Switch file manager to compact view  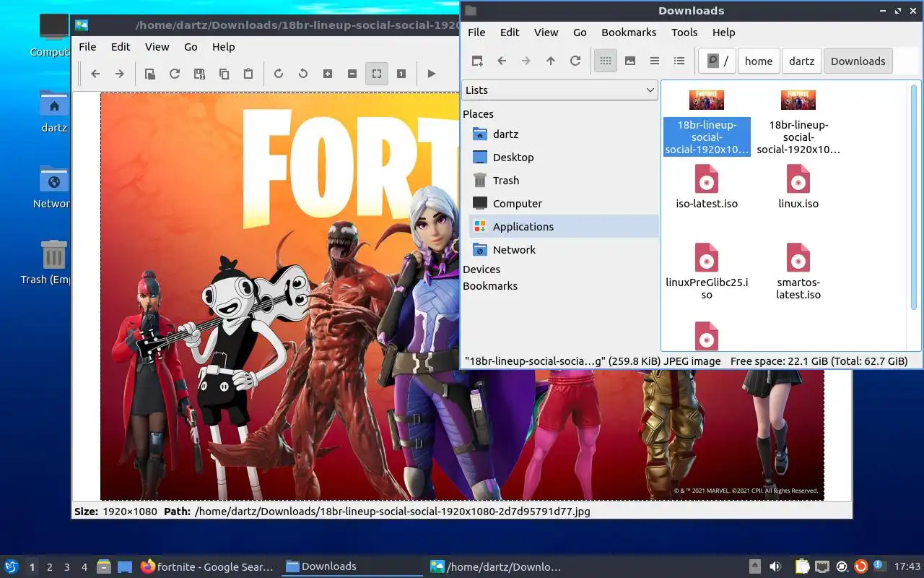click(x=655, y=61)
